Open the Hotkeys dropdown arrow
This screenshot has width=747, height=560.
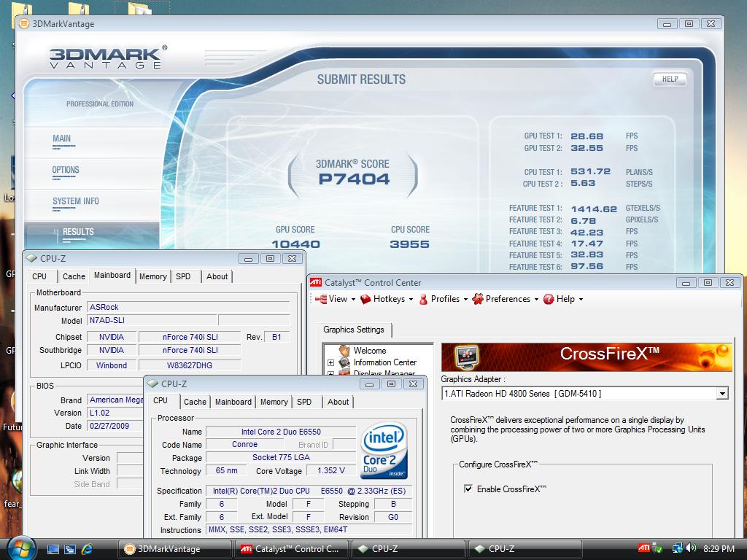[x=411, y=300]
